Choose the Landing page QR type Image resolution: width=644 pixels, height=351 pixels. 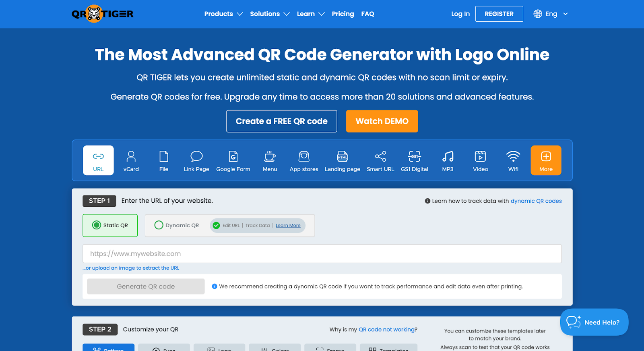point(343,160)
